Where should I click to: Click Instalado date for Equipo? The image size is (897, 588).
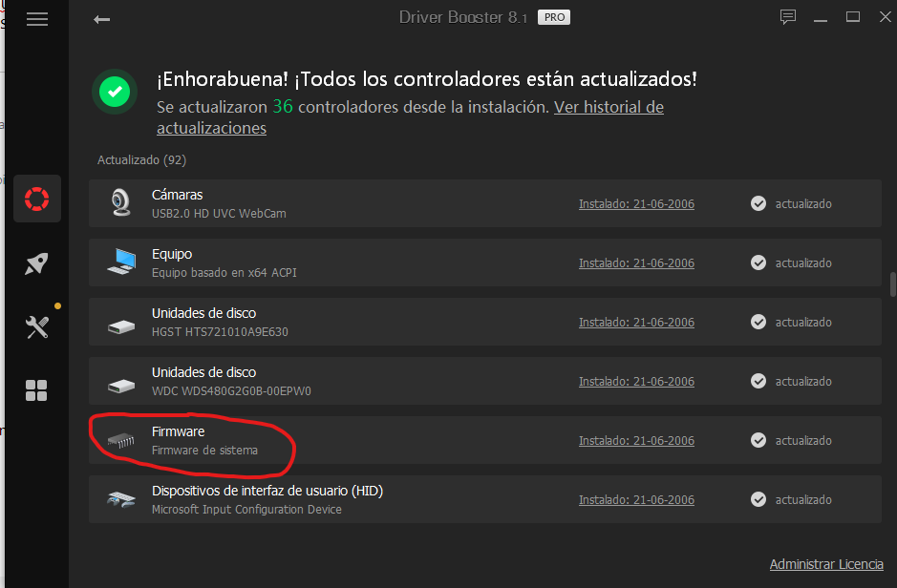(637, 263)
